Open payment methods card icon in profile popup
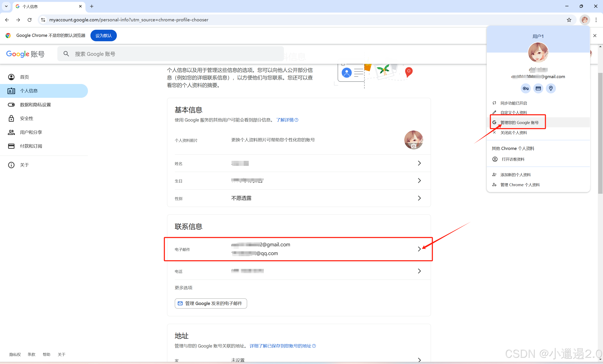The image size is (603, 364). pyautogui.click(x=538, y=88)
